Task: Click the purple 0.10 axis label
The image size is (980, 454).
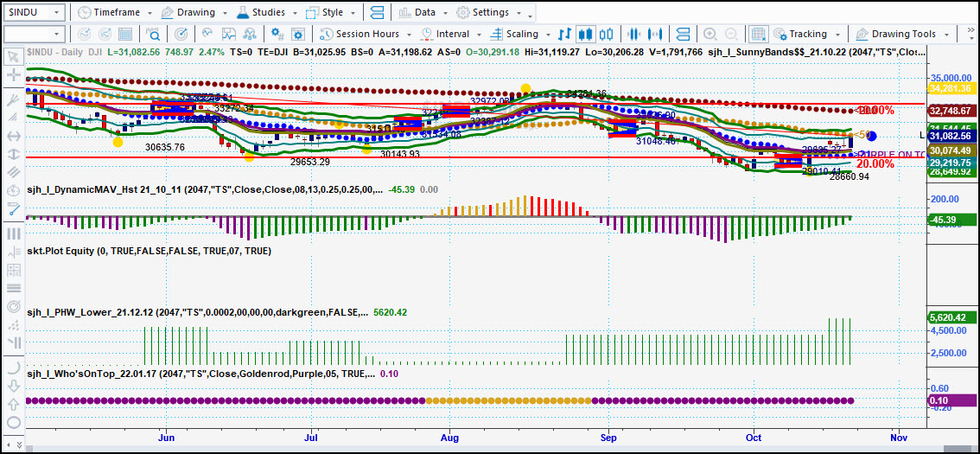Action: click(951, 400)
